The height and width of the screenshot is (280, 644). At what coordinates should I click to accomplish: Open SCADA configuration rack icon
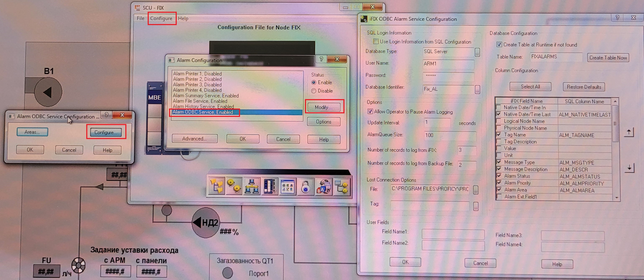pyautogui.click(x=269, y=186)
